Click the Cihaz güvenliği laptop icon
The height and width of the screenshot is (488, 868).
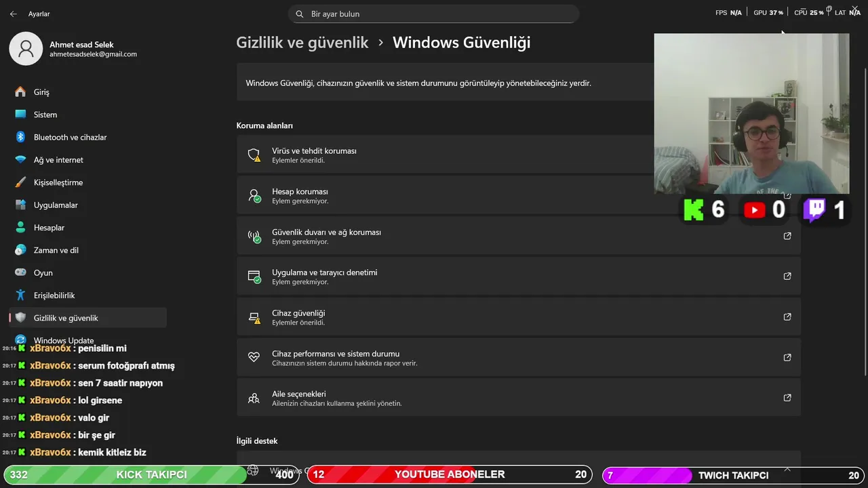click(x=254, y=317)
